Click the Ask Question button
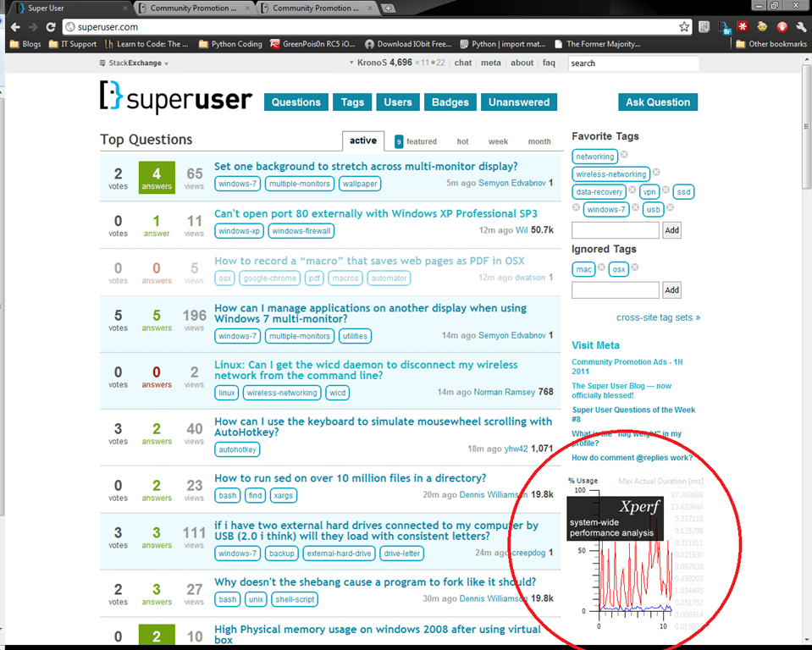Screen dimensions: 812x650 tap(658, 102)
